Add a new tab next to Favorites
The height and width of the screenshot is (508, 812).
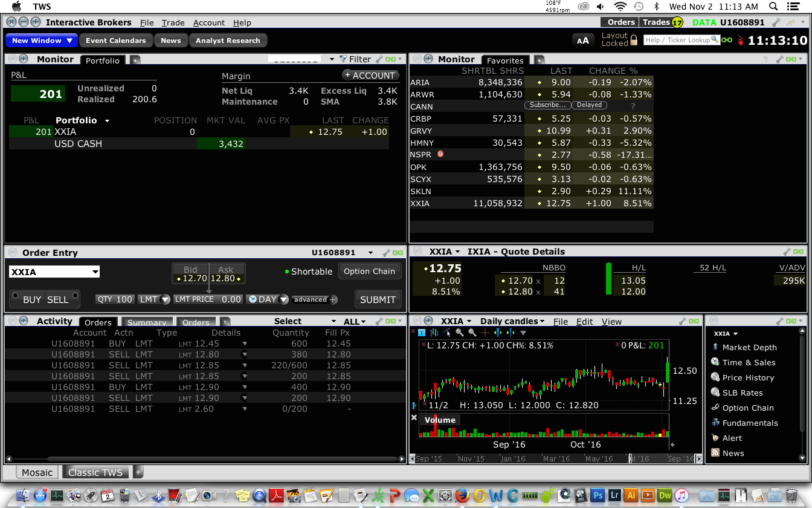(540, 60)
